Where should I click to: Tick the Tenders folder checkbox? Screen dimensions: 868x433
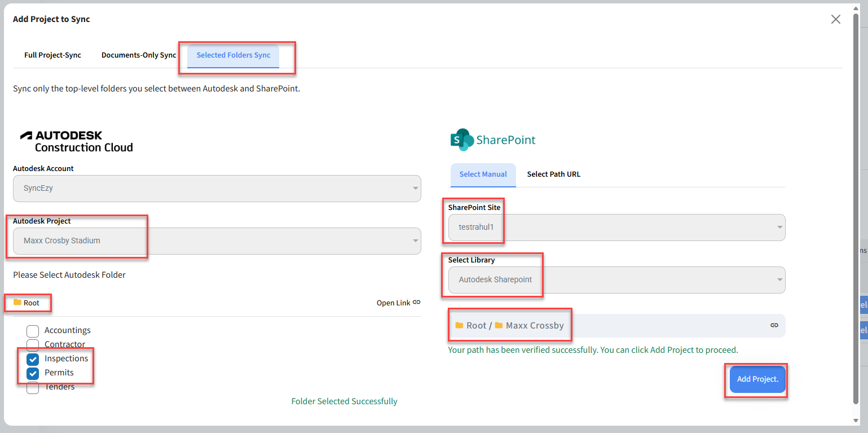tap(33, 388)
